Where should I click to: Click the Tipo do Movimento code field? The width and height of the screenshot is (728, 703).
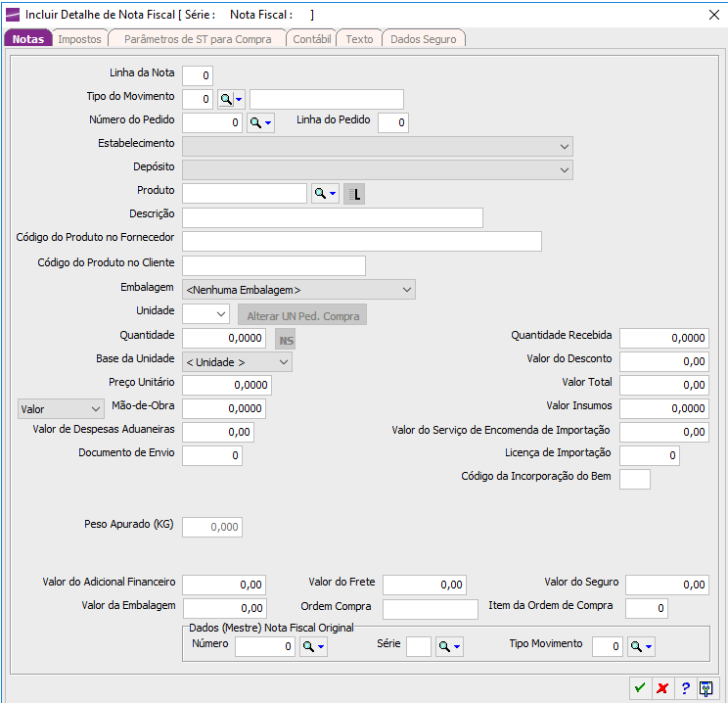click(x=198, y=99)
